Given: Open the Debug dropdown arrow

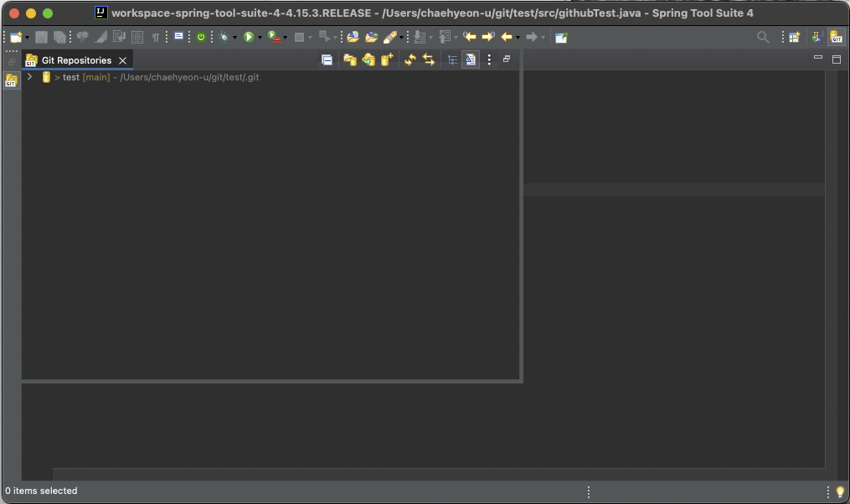Looking at the screenshot, I should (x=234, y=38).
